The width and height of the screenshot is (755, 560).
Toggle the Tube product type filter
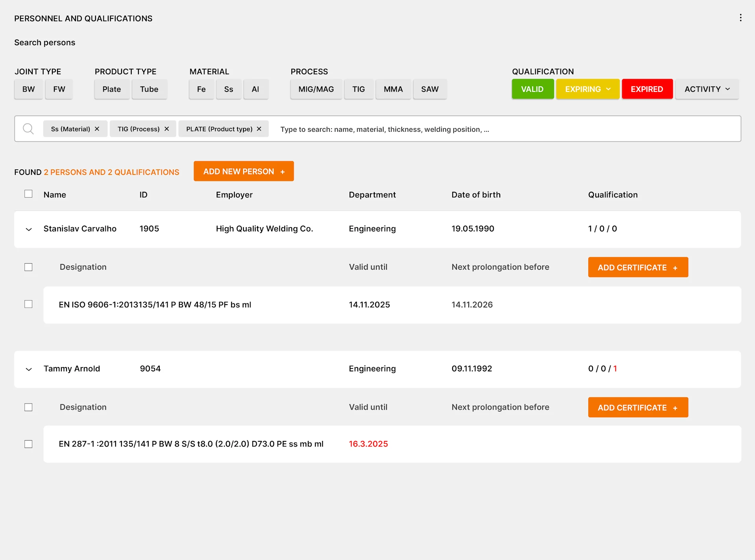149,89
